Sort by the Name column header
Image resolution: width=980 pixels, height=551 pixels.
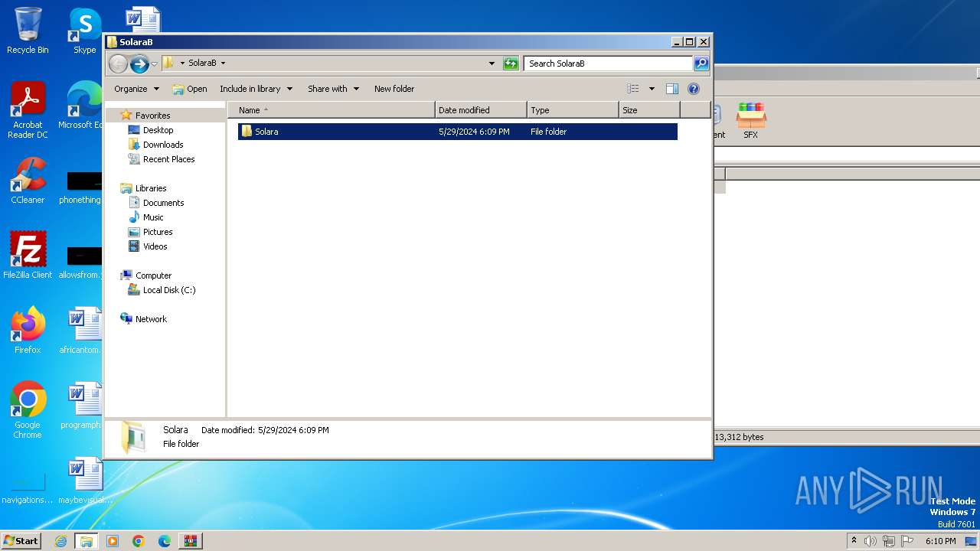[331, 110]
